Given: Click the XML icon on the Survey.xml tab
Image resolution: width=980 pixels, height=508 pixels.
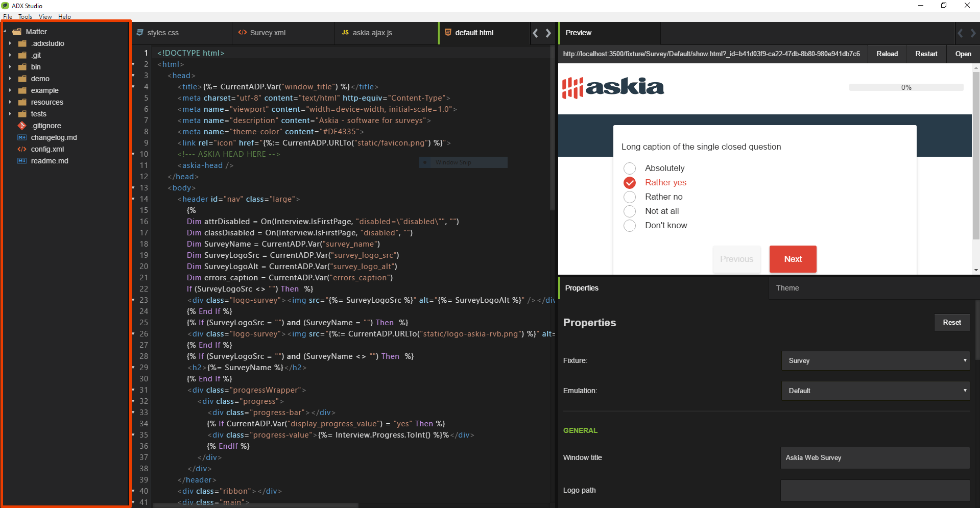Looking at the screenshot, I should tap(242, 33).
